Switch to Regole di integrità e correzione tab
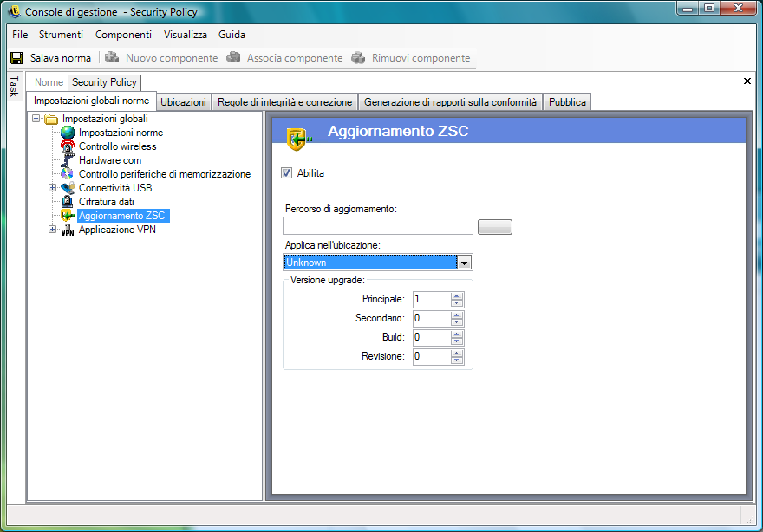This screenshot has height=532, width=763. (x=284, y=102)
